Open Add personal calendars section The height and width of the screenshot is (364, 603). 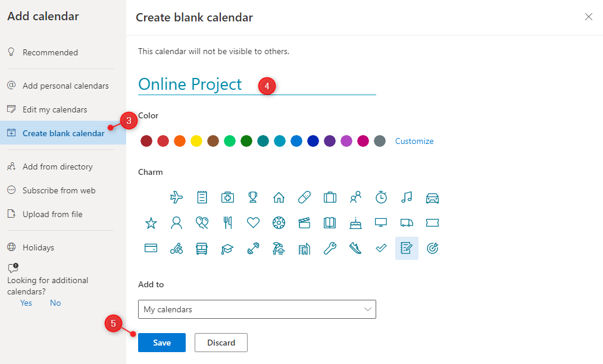pyautogui.click(x=65, y=86)
